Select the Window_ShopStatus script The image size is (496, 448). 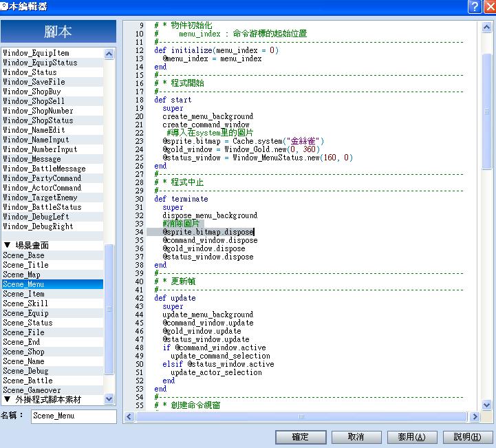coord(52,120)
